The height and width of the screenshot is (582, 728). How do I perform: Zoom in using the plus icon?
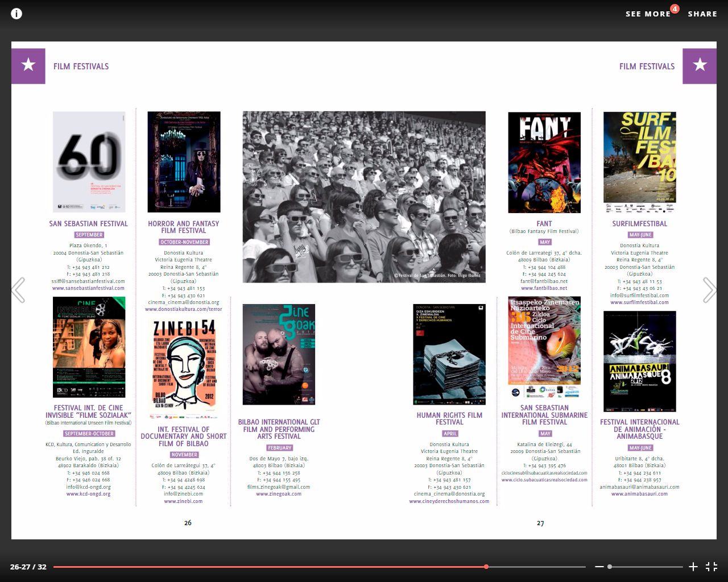pos(693,567)
